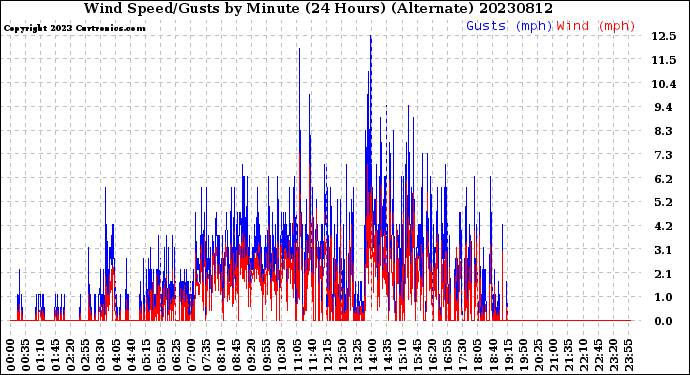Click the 21:00 time axis label
690x375 pixels.
(x=553, y=355)
